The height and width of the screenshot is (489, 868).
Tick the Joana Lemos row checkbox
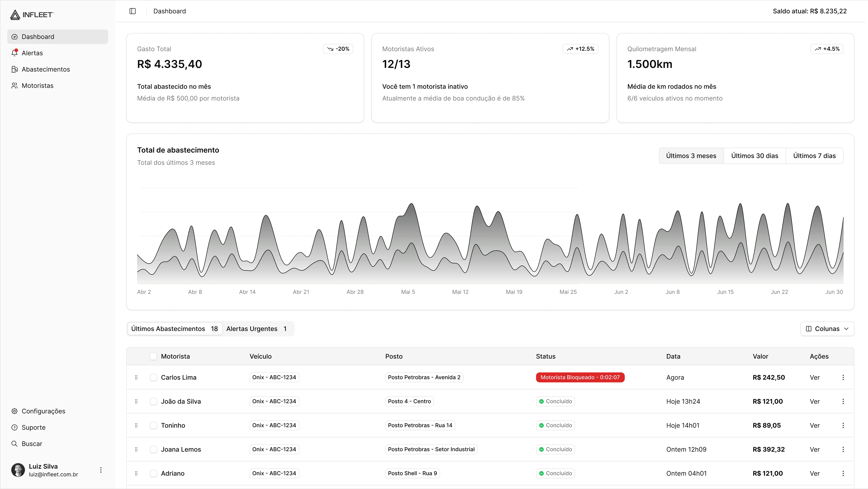pyautogui.click(x=153, y=449)
